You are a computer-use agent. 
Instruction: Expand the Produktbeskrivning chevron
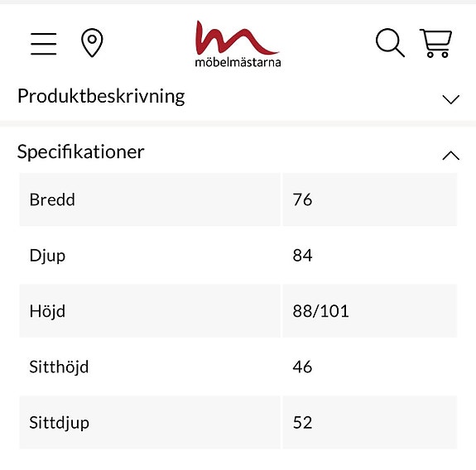click(451, 99)
